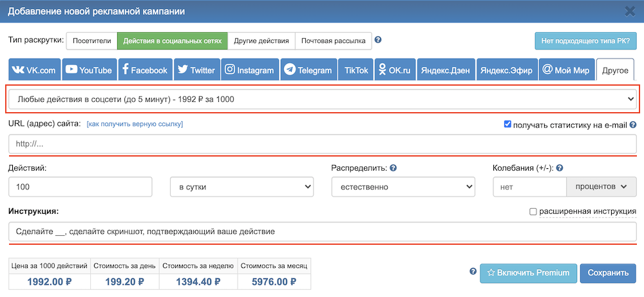This screenshot has width=644, height=297.
Task: Open the Instagram tab
Action: (x=250, y=70)
